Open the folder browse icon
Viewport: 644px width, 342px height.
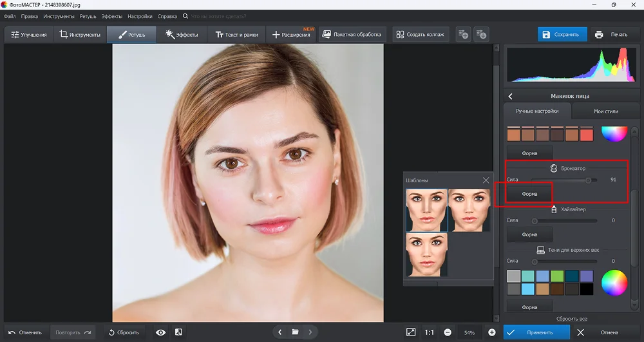(295, 332)
